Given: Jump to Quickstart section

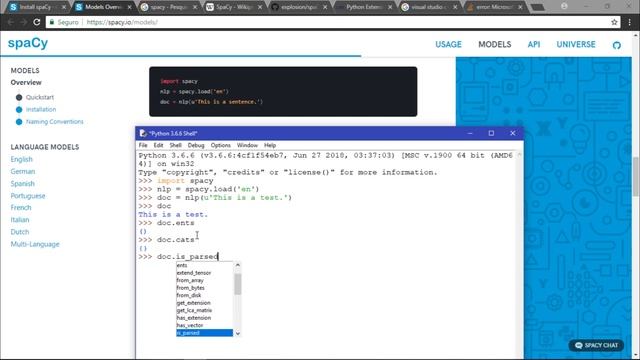Looking at the screenshot, I should click(x=40, y=97).
